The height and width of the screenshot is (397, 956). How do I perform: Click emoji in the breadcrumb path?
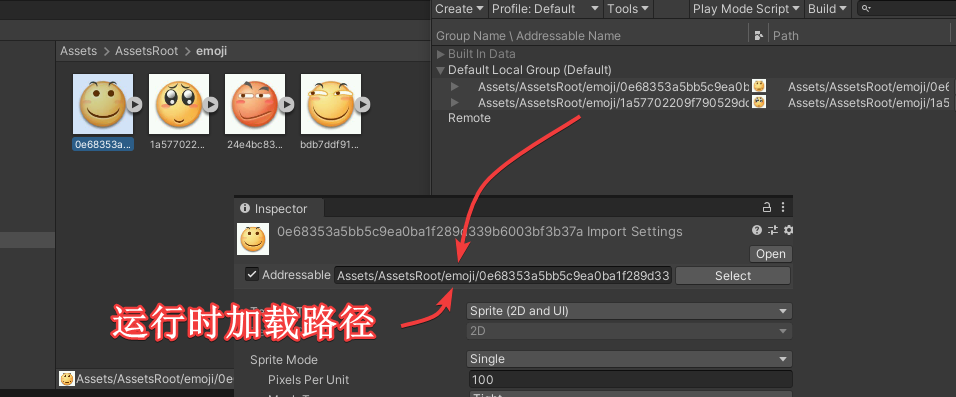coord(212,51)
